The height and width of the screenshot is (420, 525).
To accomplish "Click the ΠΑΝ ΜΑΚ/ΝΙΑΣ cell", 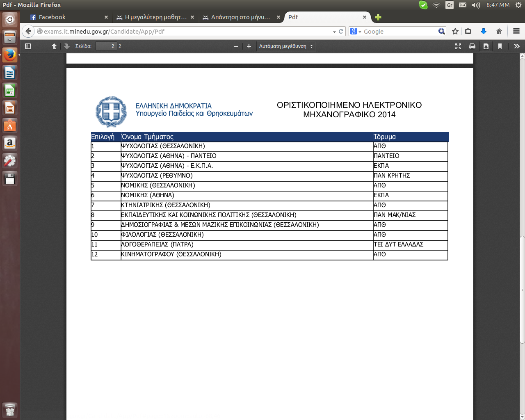I will click(x=411, y=215).
